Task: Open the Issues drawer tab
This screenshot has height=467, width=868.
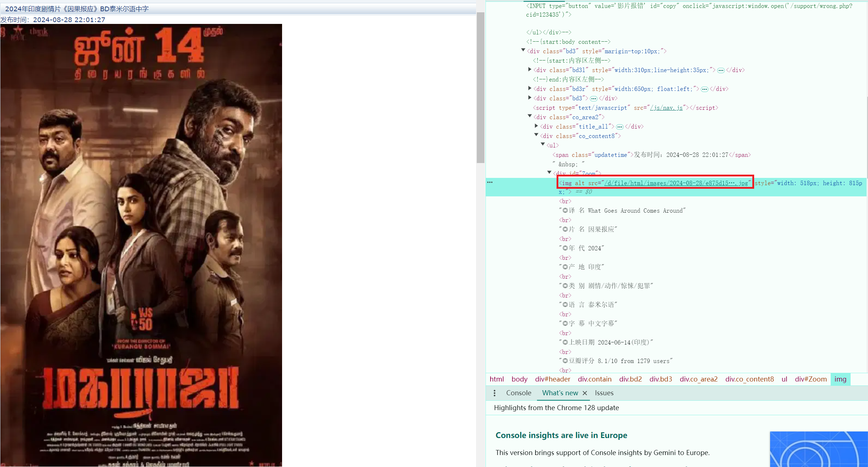Action: click(604, 393)
